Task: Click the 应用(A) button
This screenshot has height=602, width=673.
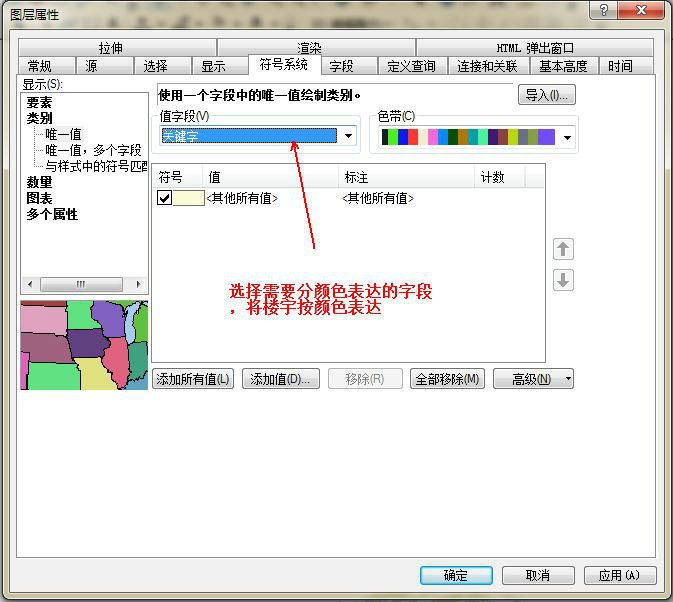Action: [x=620, y=575]
